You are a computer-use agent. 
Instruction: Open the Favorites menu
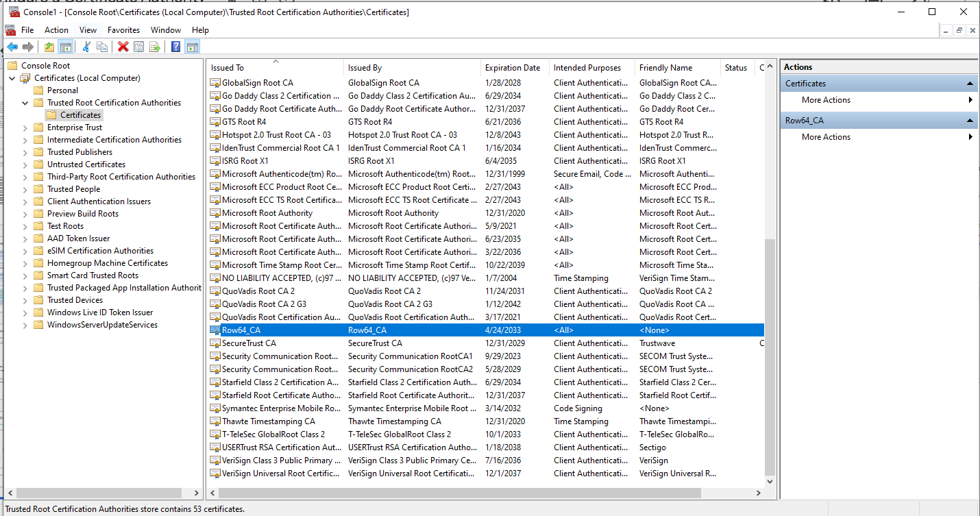click(123, 30)
